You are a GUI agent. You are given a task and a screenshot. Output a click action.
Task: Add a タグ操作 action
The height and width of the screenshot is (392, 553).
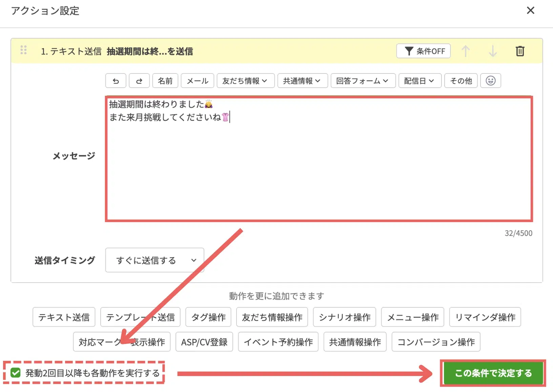point(208,317)
